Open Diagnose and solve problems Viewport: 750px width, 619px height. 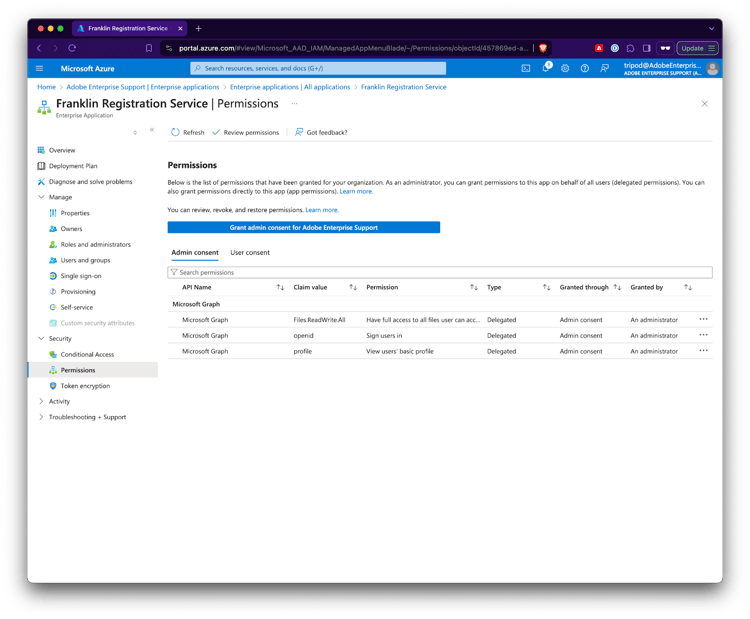click(x=90, y=182)
